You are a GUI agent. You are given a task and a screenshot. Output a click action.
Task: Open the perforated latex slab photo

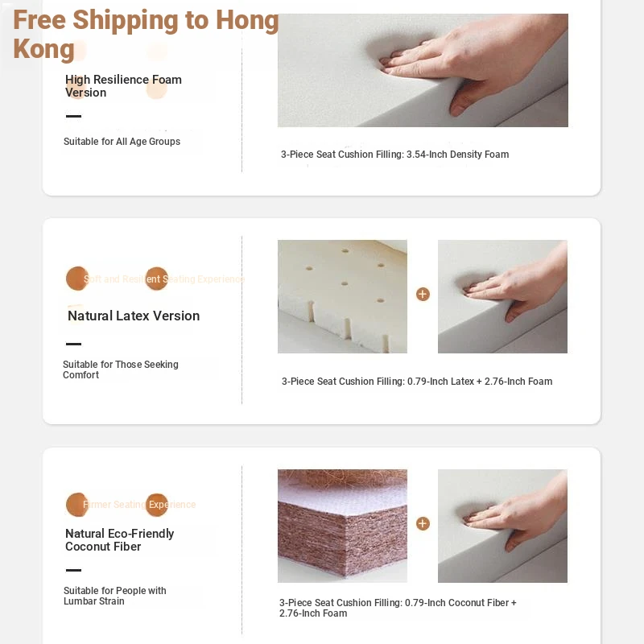(x=342, y=296)
